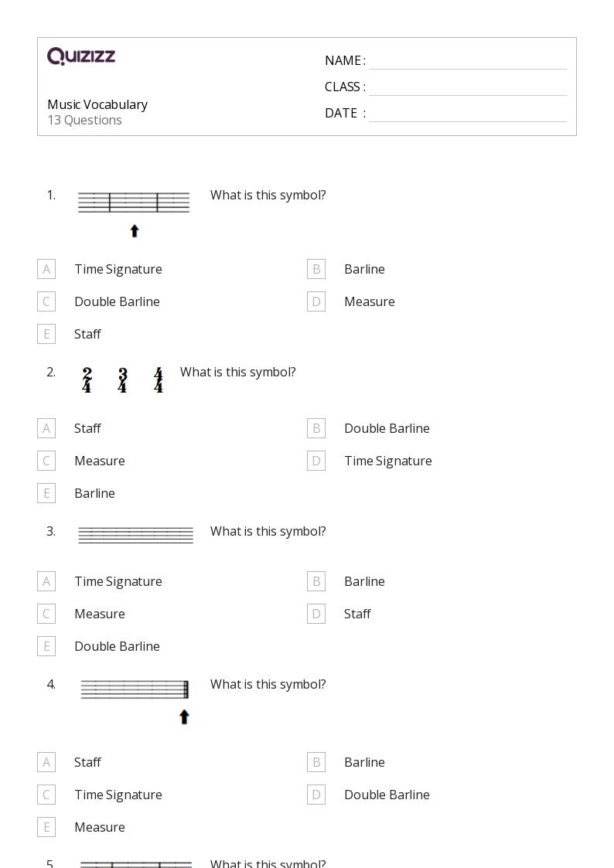The width and height of the screenshot is (614, 868).
Task: Click the 4/4 time signature symbol
Action: (x=159, y=380)
